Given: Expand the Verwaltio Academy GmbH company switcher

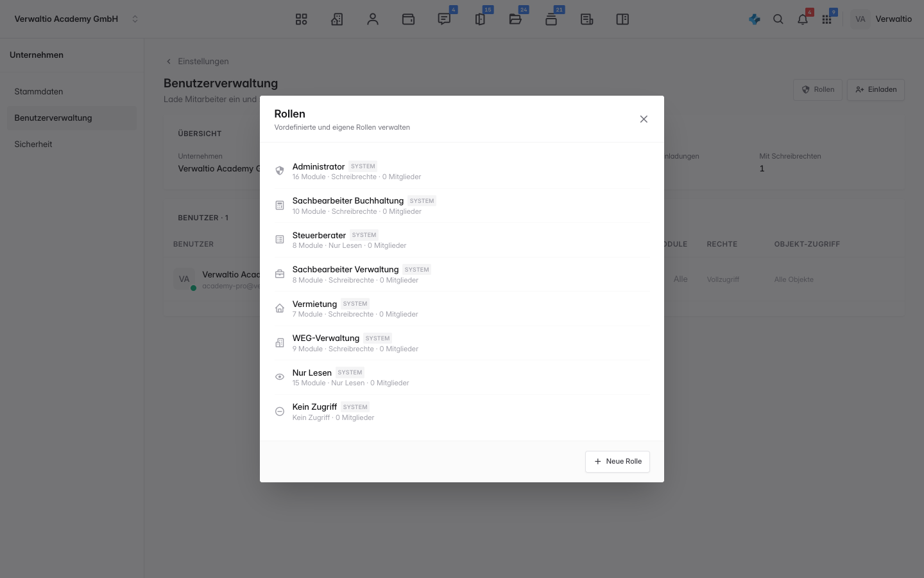Looking at the screenshot, I should click(x=76, y=19).
